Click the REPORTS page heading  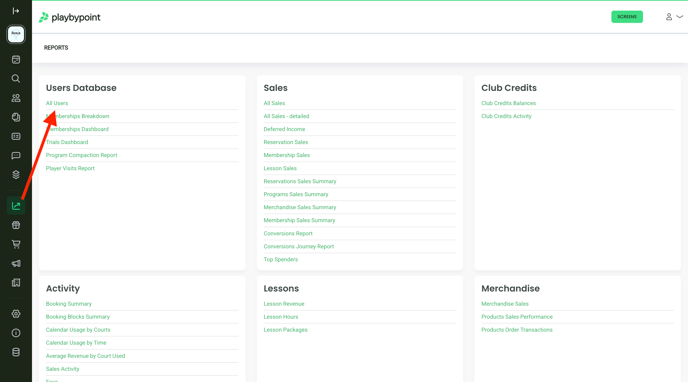point(56,47)
